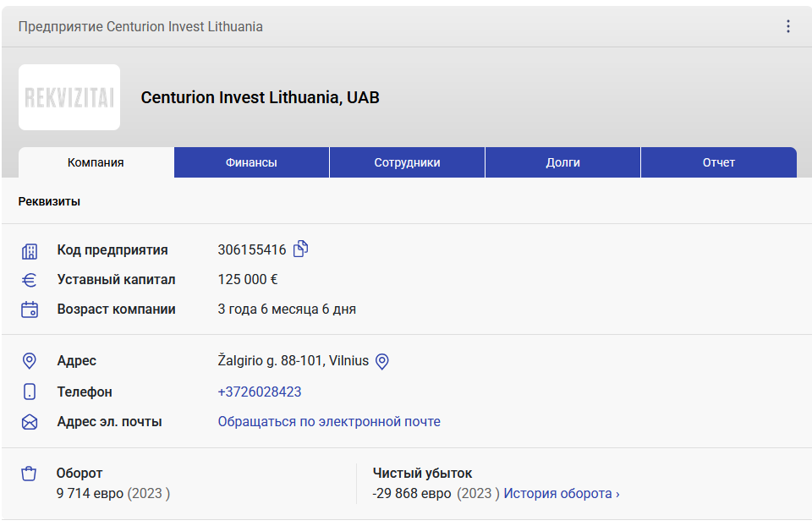This screenshot has width=812, height=526.
Task: Click the envelope icon beside email address
Action: pos(30,422)
